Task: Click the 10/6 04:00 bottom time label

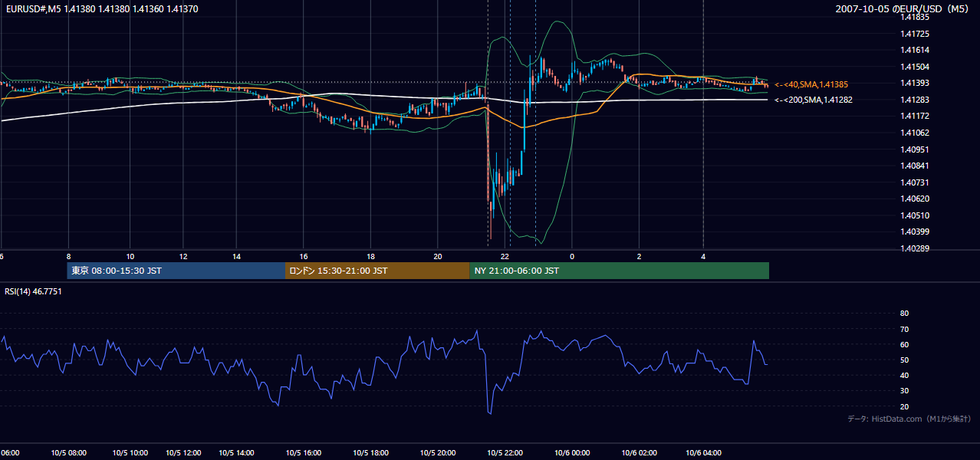Action: pos(704,452)
